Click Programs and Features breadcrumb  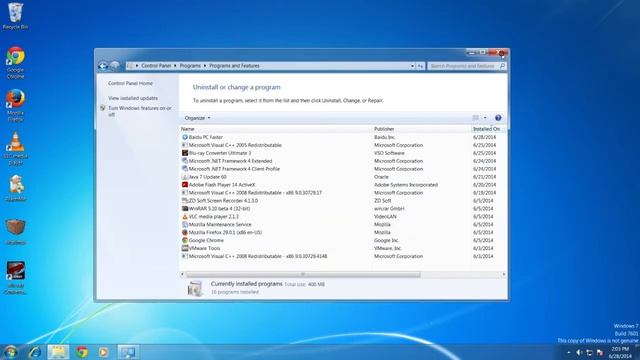click(234, 66)
